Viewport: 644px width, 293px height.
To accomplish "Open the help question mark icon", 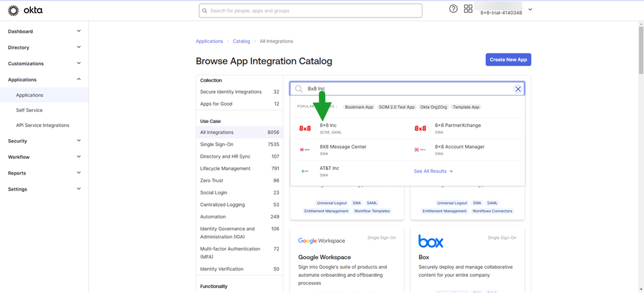I will tap(453, 9).
